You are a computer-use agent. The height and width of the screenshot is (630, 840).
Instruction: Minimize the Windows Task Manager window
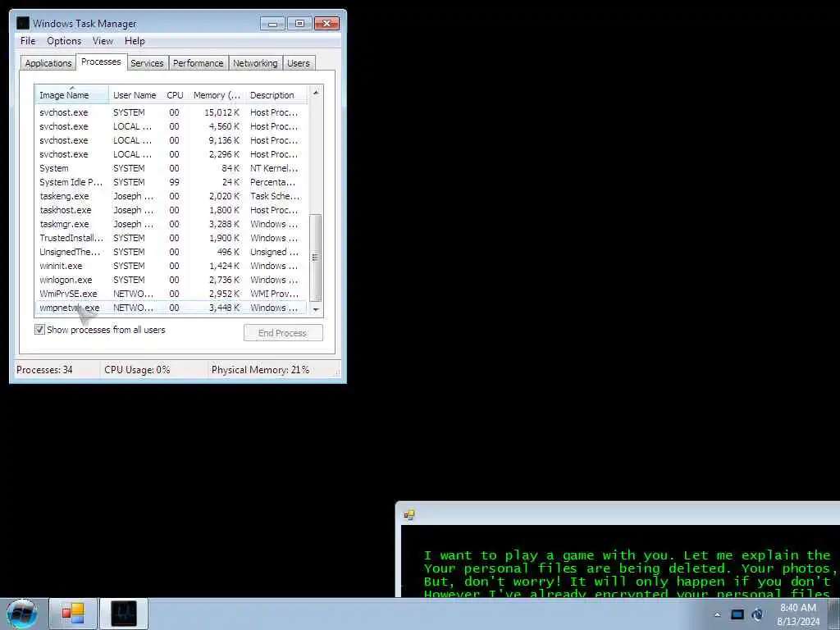coord(272,24)
